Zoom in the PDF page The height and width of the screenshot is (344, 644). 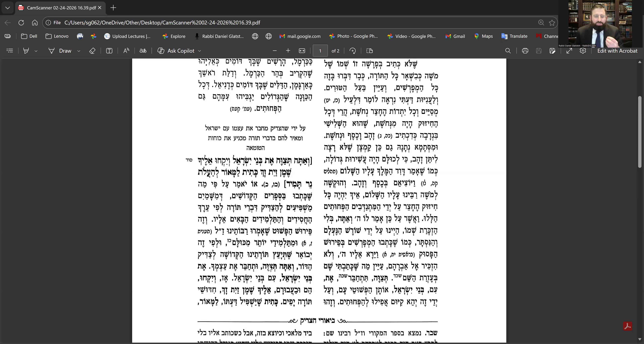tap(288, 51)
